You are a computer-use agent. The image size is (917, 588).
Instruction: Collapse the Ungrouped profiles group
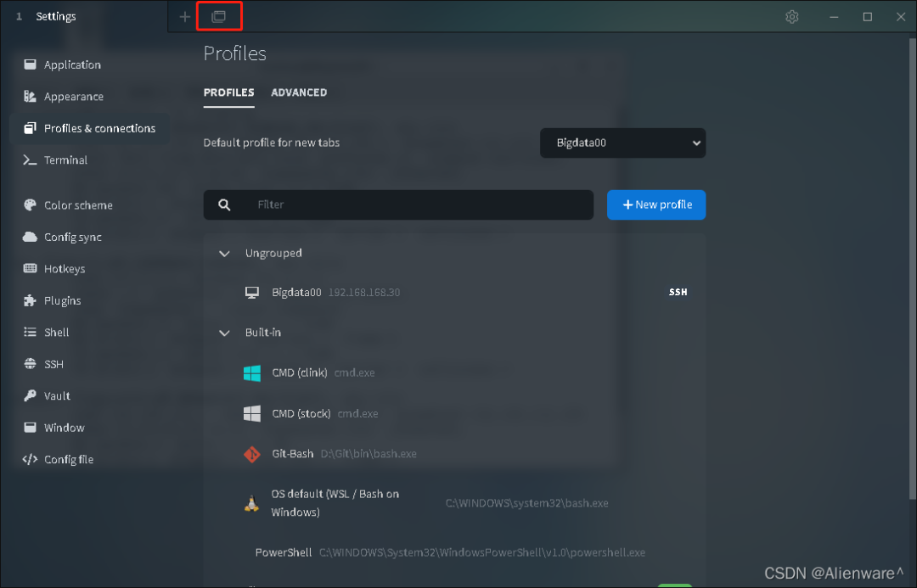pyautogui.click(x=224, y=253)
